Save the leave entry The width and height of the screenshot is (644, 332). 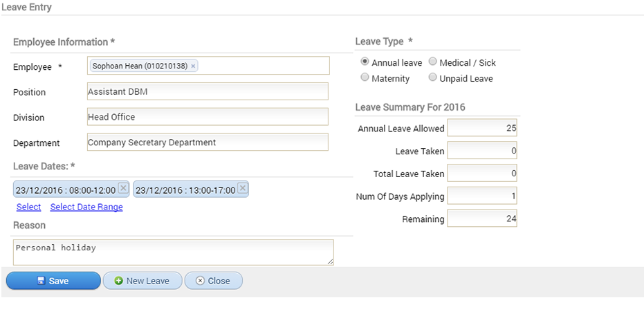coord(53,281)
